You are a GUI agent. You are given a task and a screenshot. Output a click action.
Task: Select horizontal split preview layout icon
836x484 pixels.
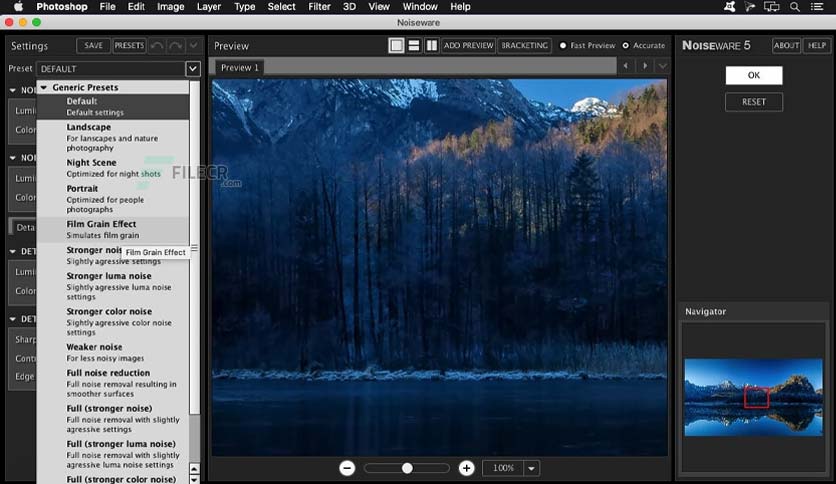(414, 46)
